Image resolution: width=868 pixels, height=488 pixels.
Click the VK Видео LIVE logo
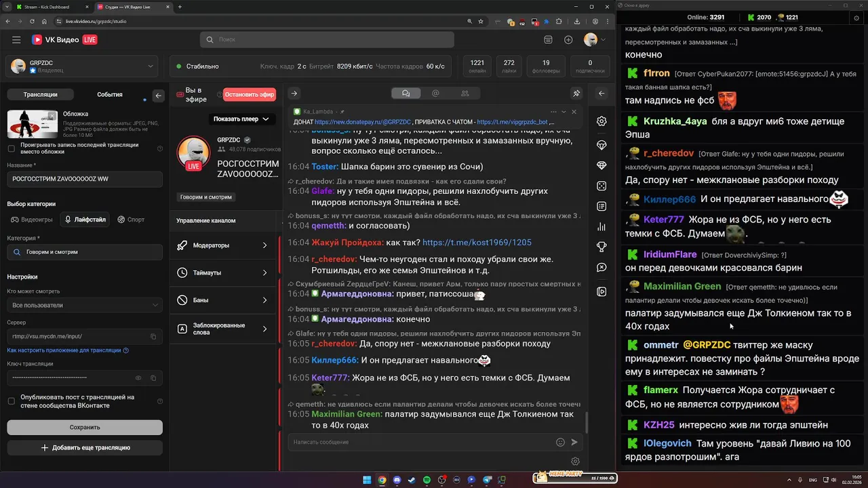64,40
